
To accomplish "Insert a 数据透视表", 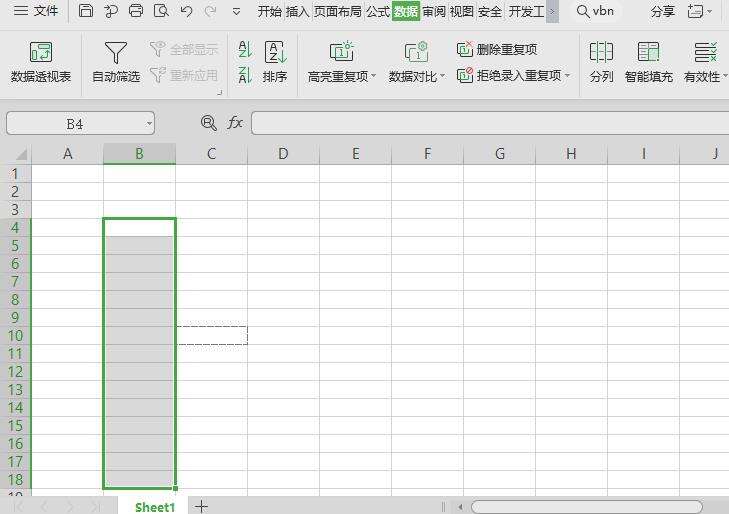I will pyautogui.click(x=41, y=62).
